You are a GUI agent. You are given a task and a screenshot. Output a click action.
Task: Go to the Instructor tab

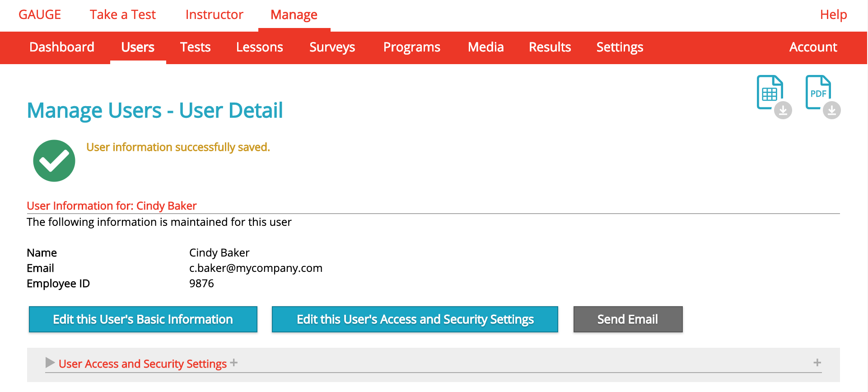point(214,15)
